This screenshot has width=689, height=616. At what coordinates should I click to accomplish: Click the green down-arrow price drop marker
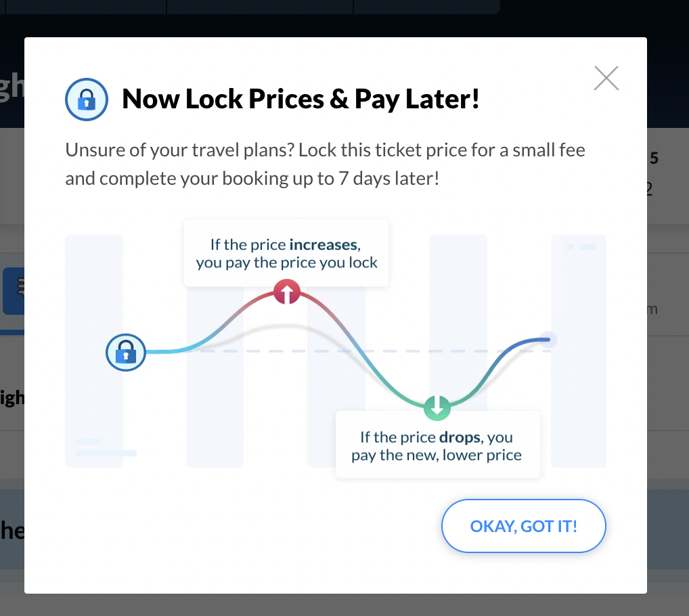437,408
